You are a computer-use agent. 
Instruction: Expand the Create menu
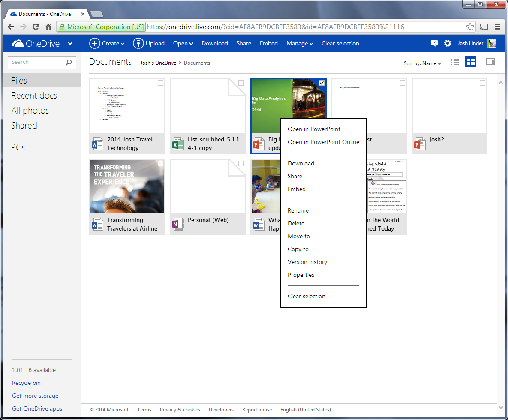click(x=107, y=43)
